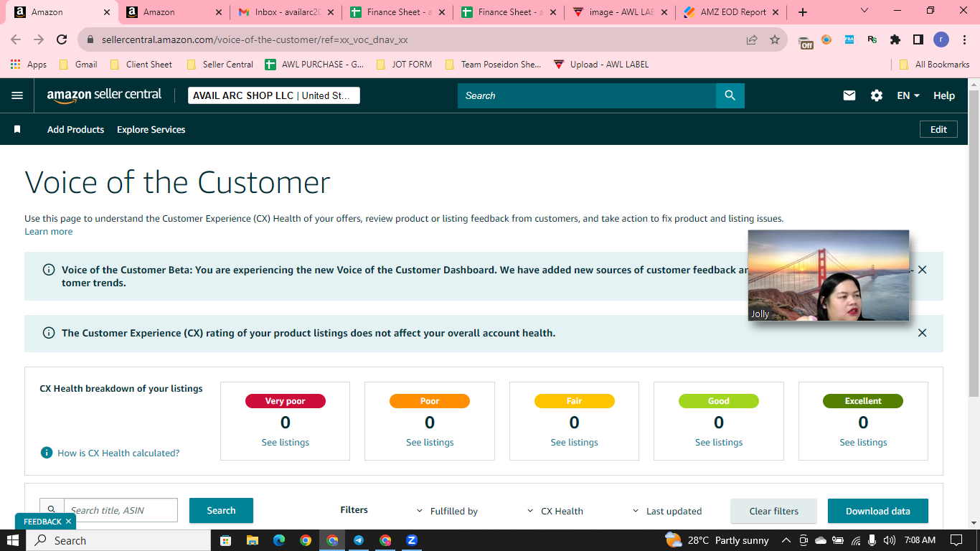Open Explore Services in the navigation bar
Image resolution: width=980 pixels, height=551 pixels.
pyautogui.click(x=151, y=130)
